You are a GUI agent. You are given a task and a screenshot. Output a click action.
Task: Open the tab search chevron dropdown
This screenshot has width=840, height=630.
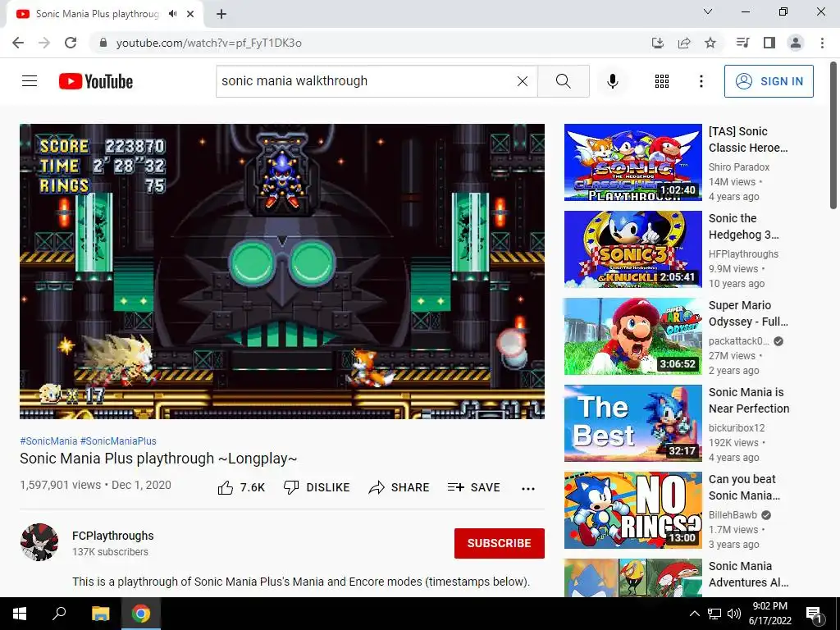point(708,11)
